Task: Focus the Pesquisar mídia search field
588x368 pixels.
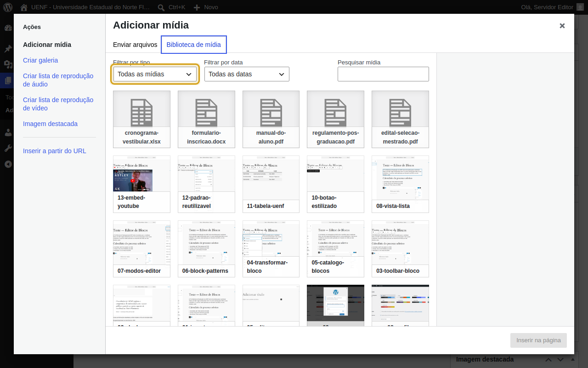Action: click(x=383, y=74)
